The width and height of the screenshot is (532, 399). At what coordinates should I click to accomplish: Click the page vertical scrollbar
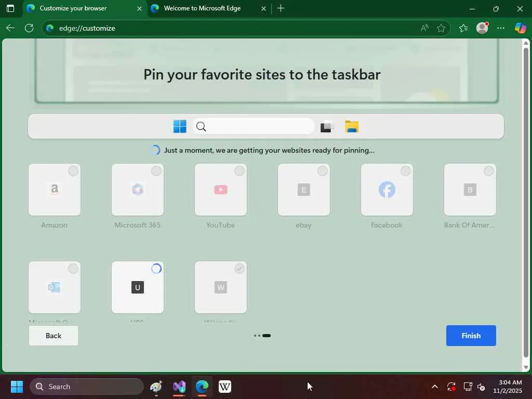click(x=526, y=203)
